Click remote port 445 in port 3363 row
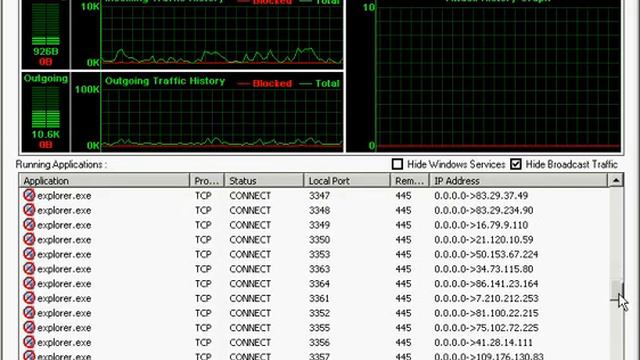640x360 pixels. pos(403,269)
